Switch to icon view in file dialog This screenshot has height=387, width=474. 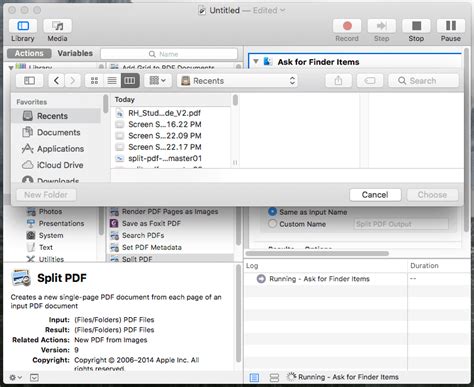[94, 81]
